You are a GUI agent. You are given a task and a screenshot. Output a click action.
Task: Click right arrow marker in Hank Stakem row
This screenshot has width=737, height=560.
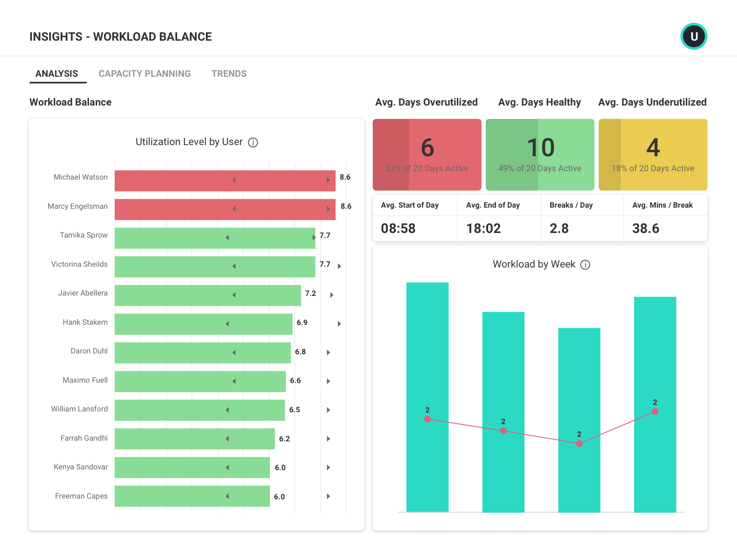pos(339,324)
